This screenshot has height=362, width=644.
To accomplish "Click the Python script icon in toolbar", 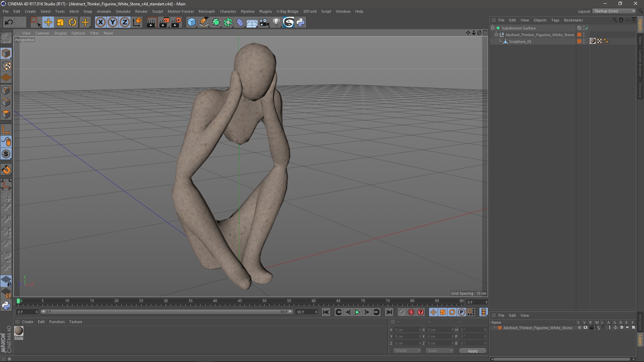I will pyautogui.click(x=301, y=22).
